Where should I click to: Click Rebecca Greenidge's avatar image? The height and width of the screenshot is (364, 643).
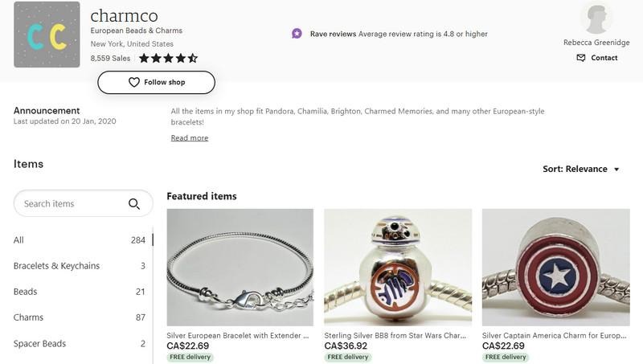[596, 18]
